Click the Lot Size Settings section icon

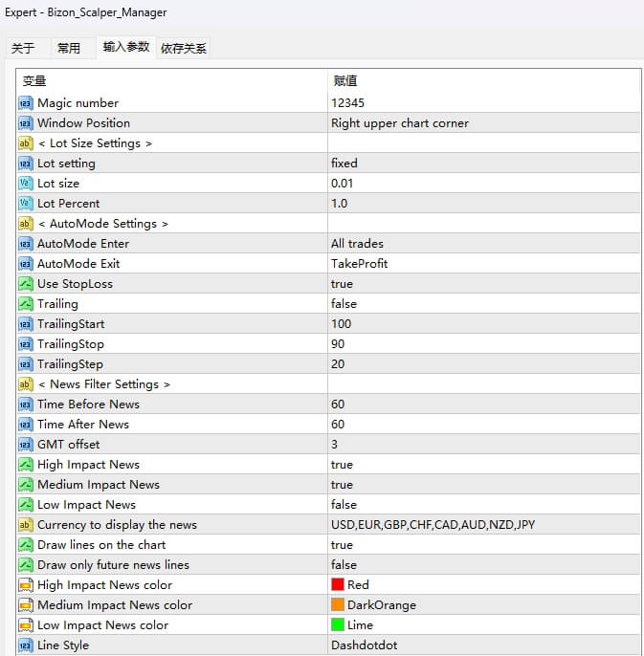(x=26, y=143)
